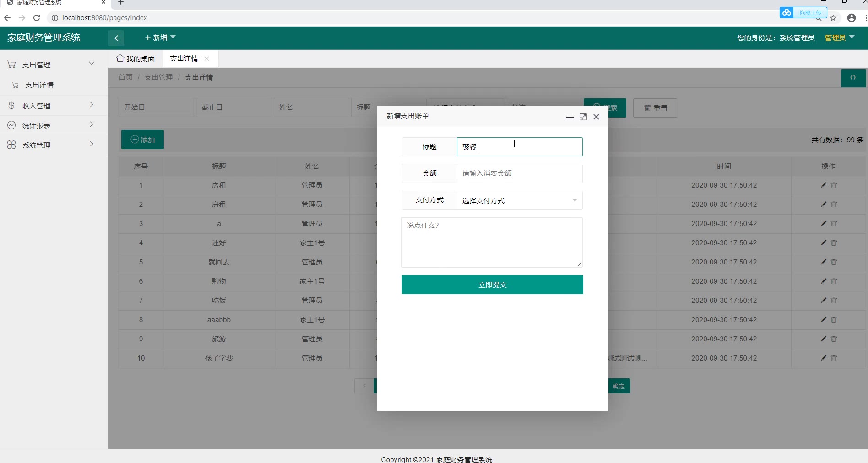
Task: Close the 支出详情 tab
Action: 207,59
